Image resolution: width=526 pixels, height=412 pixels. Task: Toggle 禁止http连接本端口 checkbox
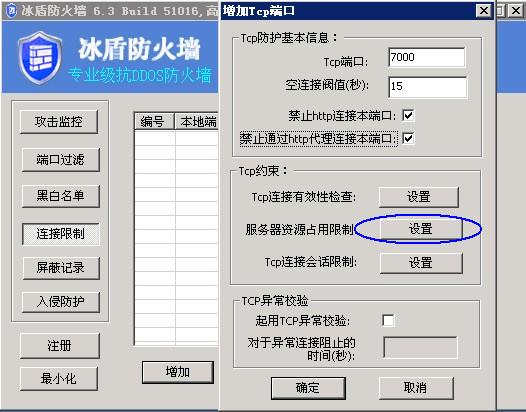point(408,115)
